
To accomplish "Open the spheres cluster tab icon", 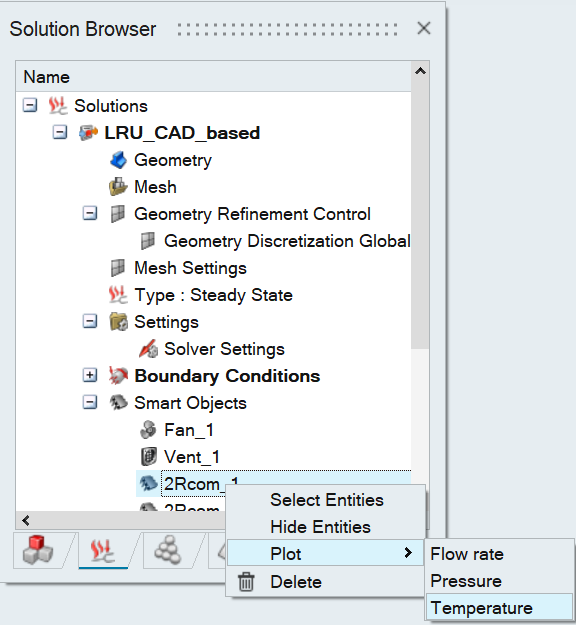I will pos(168,550).
